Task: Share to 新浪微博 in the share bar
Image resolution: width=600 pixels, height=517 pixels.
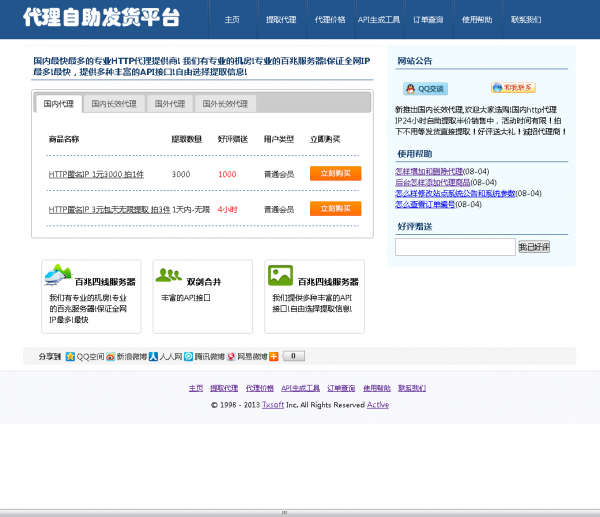Action: [111, 356]
